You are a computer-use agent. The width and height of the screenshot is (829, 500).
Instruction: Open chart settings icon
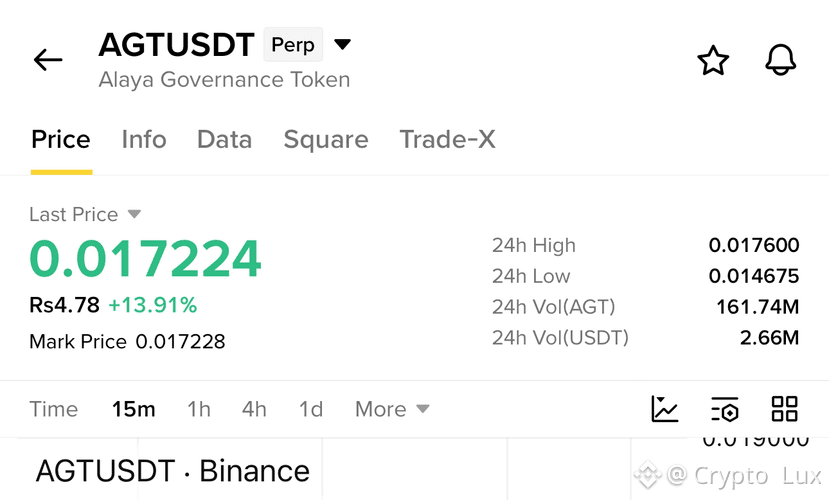click(x=724, y=409)
